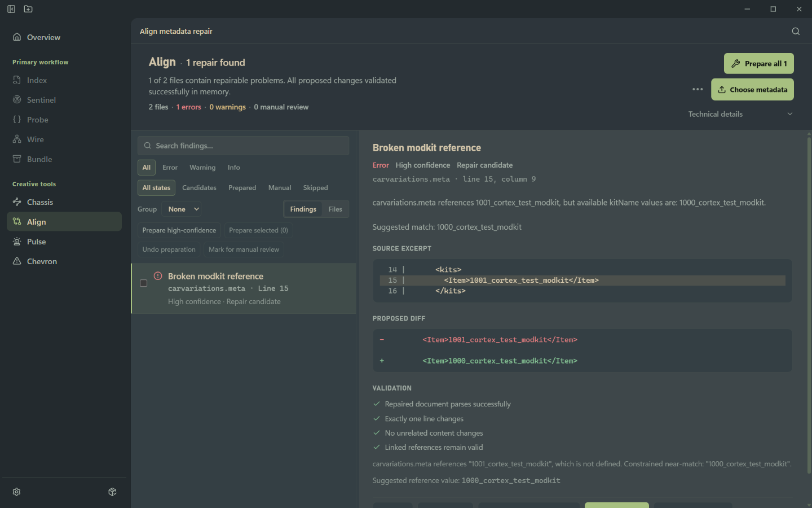This screenshot has width=812, height=508.
Task: Filter by Skipped state
Action: (x=316, y=188)
